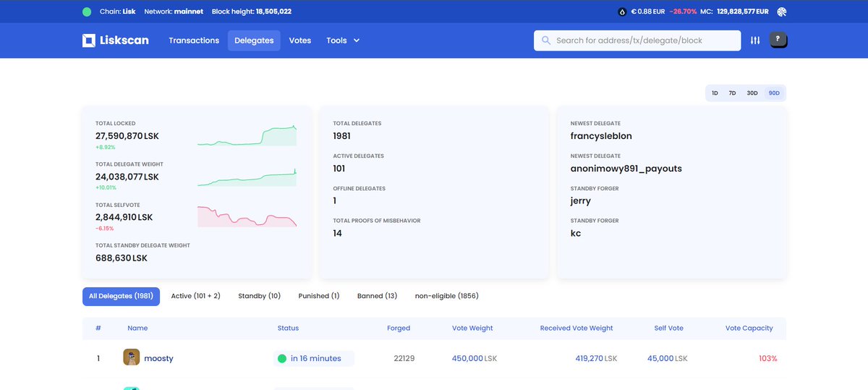Screen dimensions: 868x390
Task: Open the settings sliders icon
Action: point(755,41)
